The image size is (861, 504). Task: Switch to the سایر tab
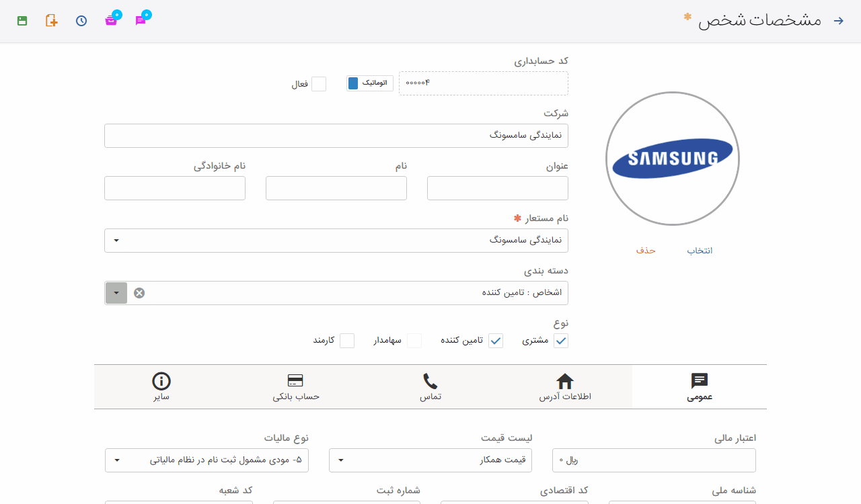click(x=161, y=387)
